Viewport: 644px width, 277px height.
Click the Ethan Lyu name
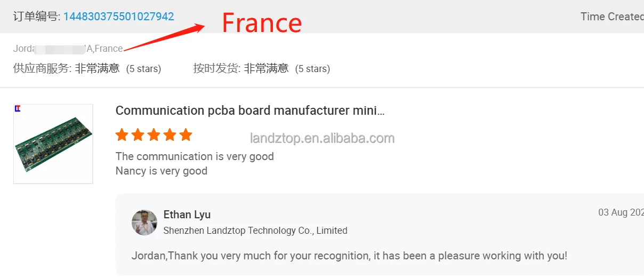tap(187, 215)
